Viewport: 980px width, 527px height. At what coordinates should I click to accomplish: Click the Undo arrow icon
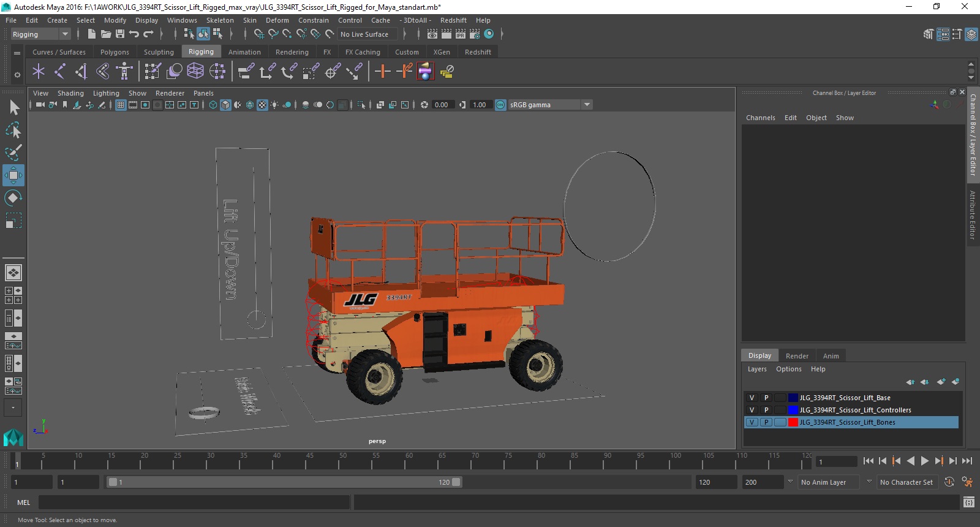(134, 34)
